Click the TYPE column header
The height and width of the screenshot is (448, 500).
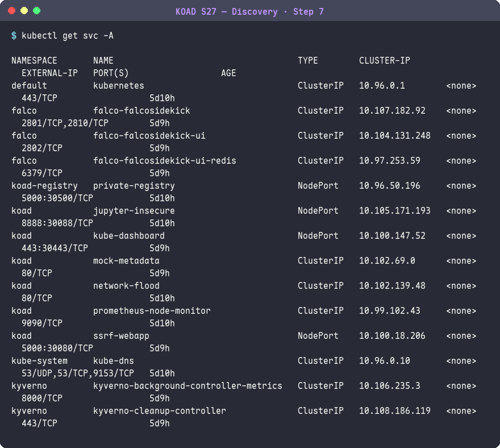tap(308, 61)
